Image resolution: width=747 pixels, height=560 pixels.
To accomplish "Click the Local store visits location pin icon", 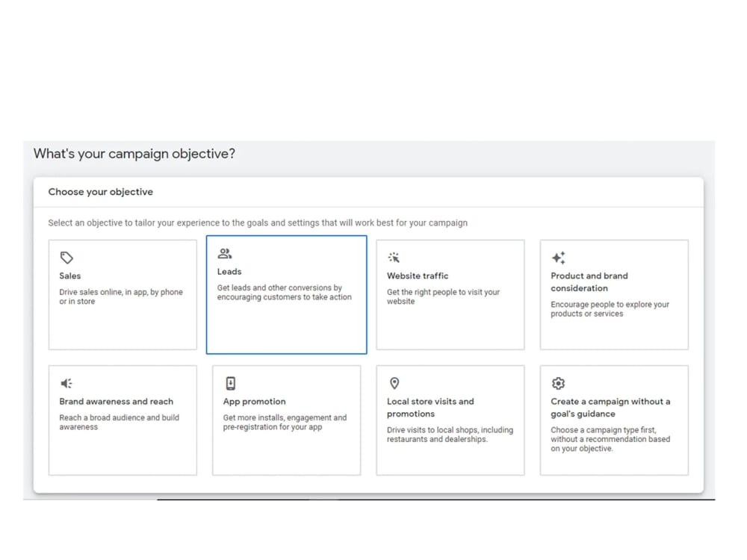I will pyautogui.click(x=394, y=383).
